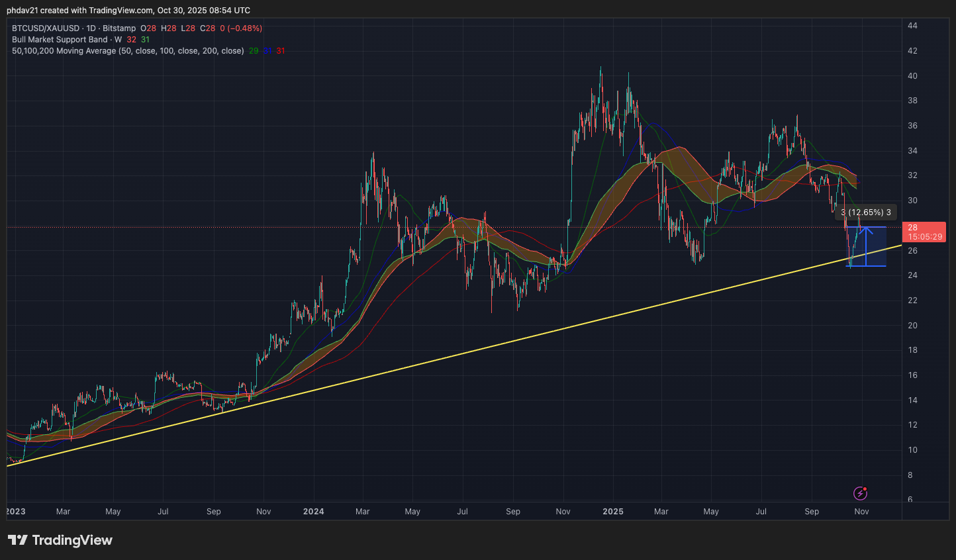Click the 1D interval text in legend
Viewport: 956px width, 560px height.
coord(91,28)
